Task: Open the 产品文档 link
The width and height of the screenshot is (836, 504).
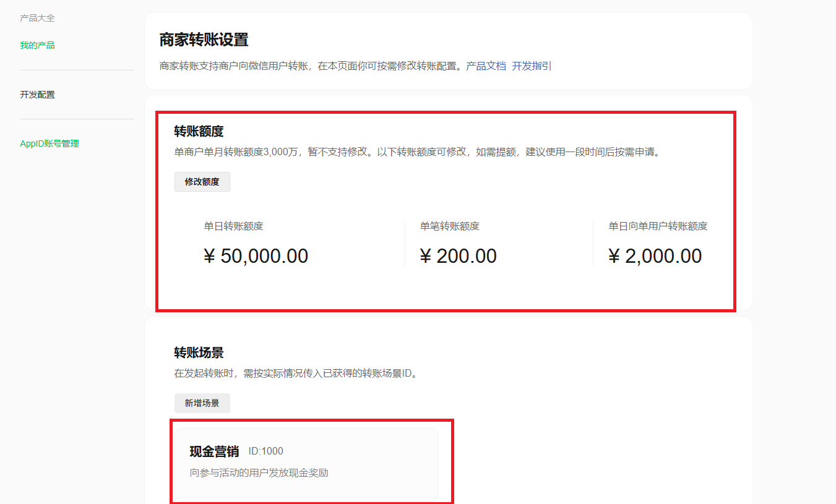Action: point(486,66)
